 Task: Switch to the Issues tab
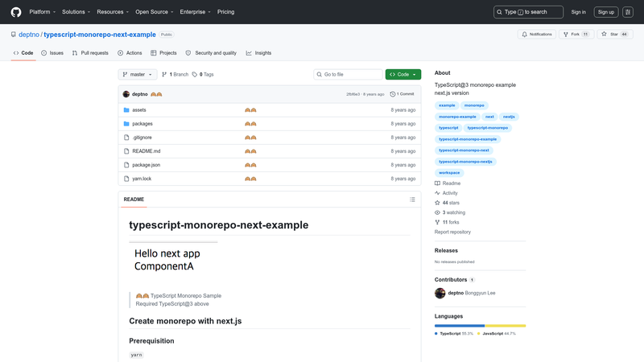[x=52, y=53]
